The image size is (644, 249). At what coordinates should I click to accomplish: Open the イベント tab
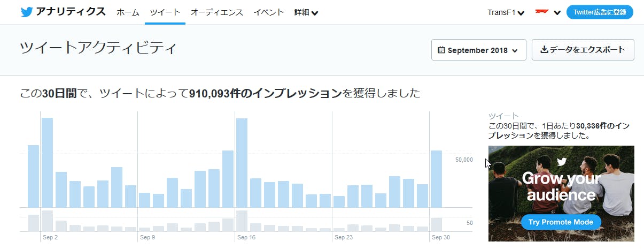pos(268,12)
